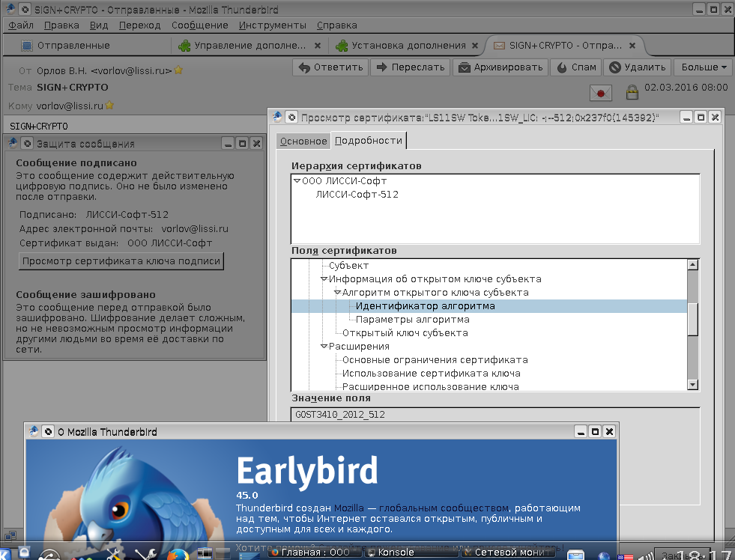735x560 pixels.
Task: Click pin icon of certificate viewer window
Action: [291, 117]
